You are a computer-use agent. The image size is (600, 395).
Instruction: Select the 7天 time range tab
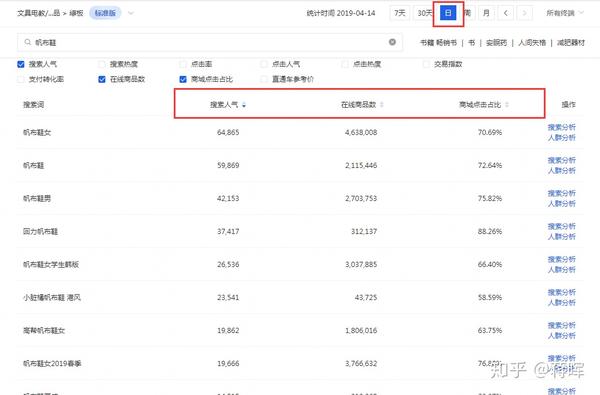point(399,13)
